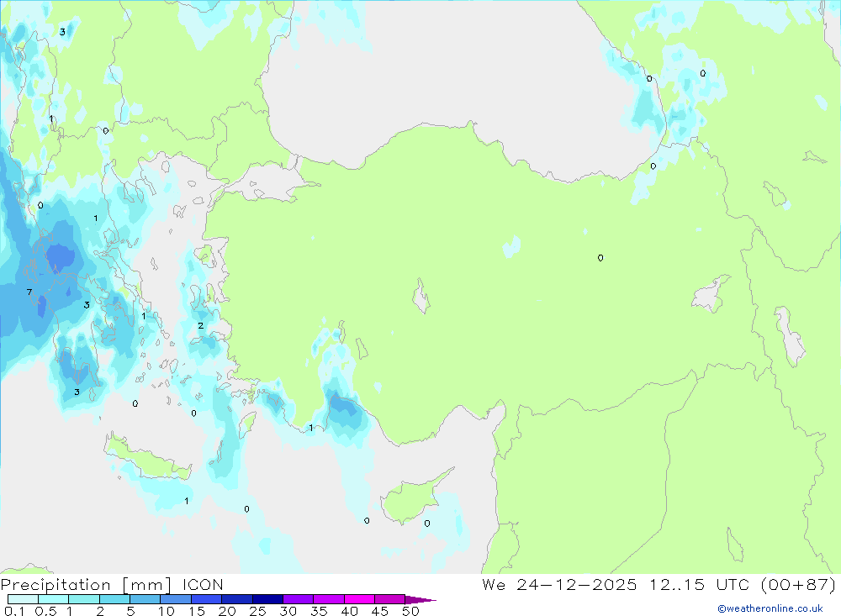The width and height of the screenshot is (841, 616).
Task: Click the 'ICON' model name label
Action: pyautogui.click(x=203, y=584)
